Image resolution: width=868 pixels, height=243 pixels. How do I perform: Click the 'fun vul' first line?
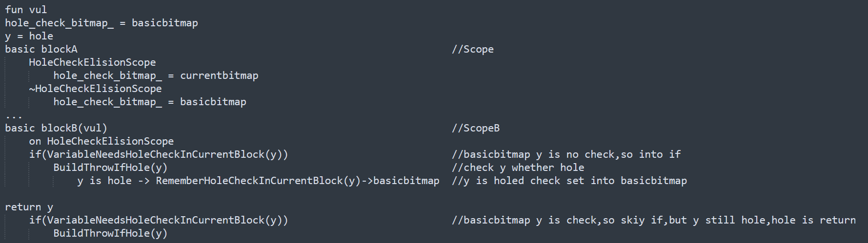[26, 10]
